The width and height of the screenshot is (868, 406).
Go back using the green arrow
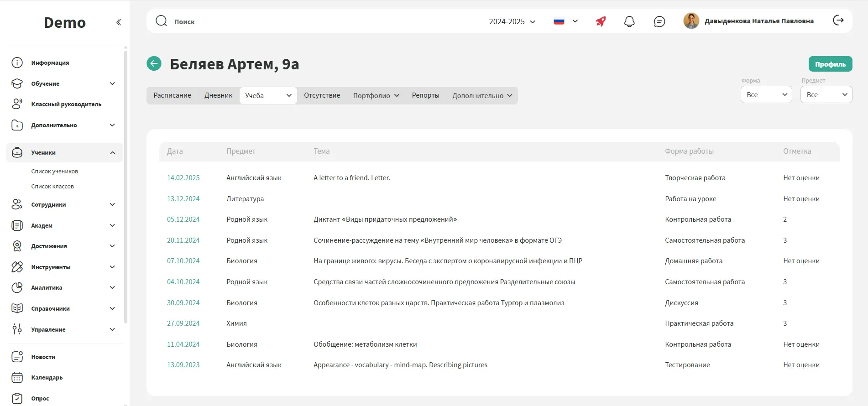(154, 63)
